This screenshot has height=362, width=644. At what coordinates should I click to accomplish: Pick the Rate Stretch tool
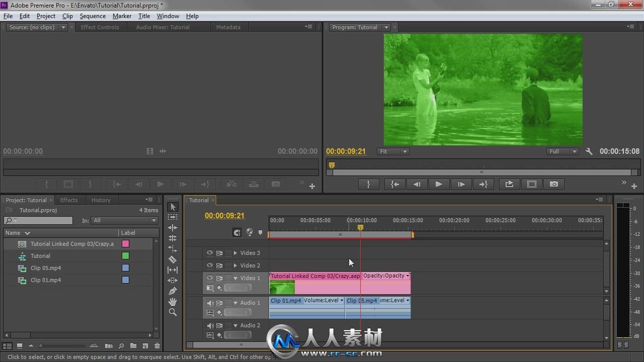(173, 249)
